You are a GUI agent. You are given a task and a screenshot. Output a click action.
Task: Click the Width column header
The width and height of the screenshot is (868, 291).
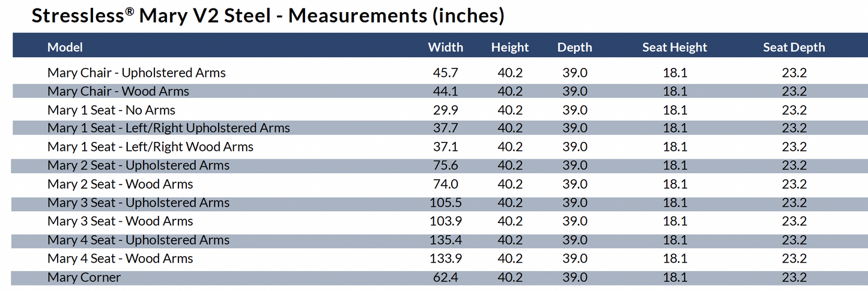(445, 47)
